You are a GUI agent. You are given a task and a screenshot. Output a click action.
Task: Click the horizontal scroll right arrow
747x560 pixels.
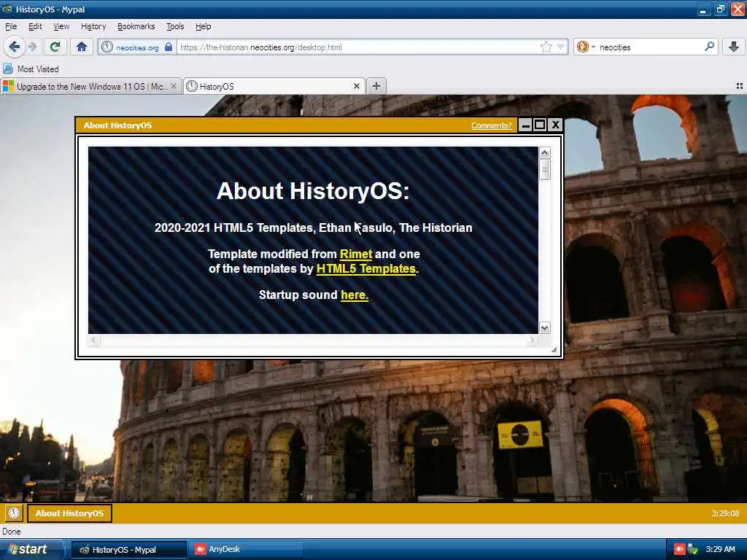(532, 340)
